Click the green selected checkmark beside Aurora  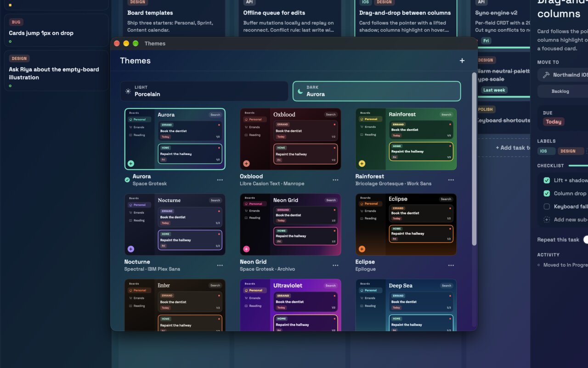(x=127, y=180)
